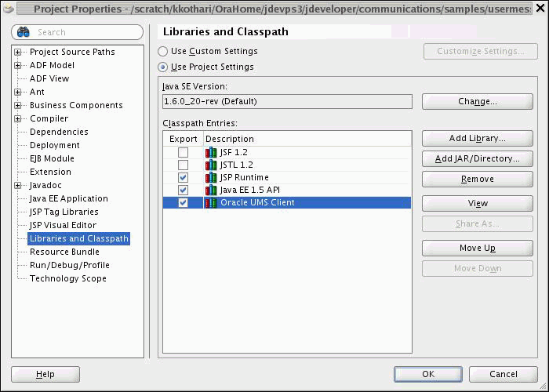
Task: Click the JSTL 1.2 library icon
Action: (x=211, y=165)
